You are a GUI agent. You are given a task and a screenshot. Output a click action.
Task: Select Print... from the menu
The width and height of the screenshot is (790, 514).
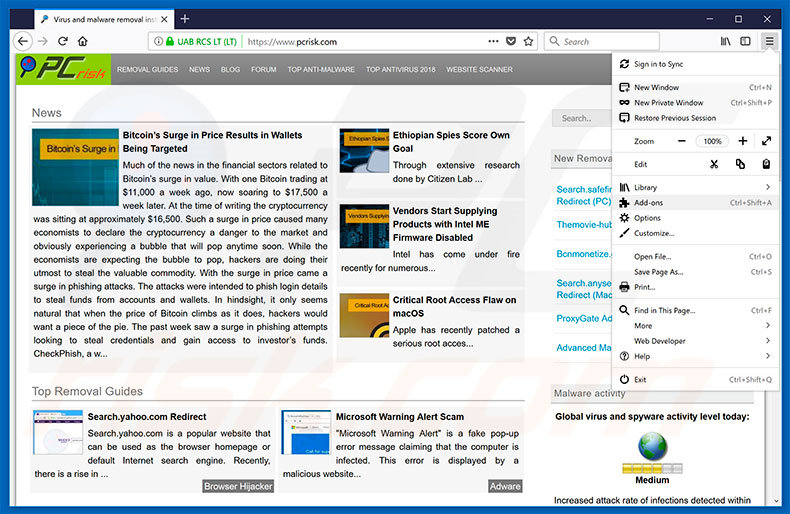(695, 287)
